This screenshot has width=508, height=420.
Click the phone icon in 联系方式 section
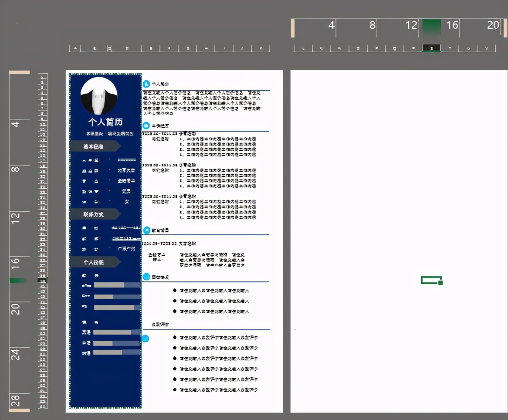pyautogui.click(x=84, y=227)
